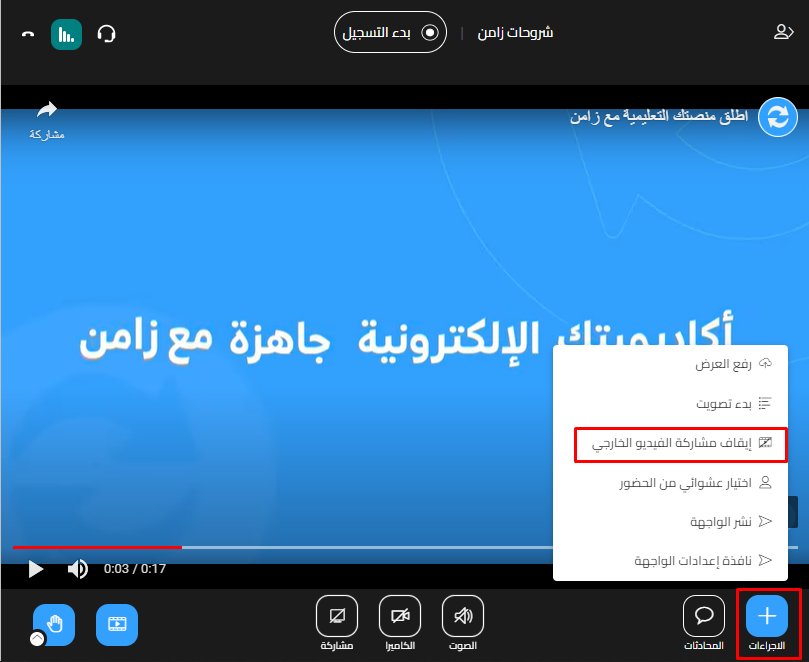Expand the small chevron on raise hand button
The width and height of the screenshot is (809, 662).
[37, 639]
